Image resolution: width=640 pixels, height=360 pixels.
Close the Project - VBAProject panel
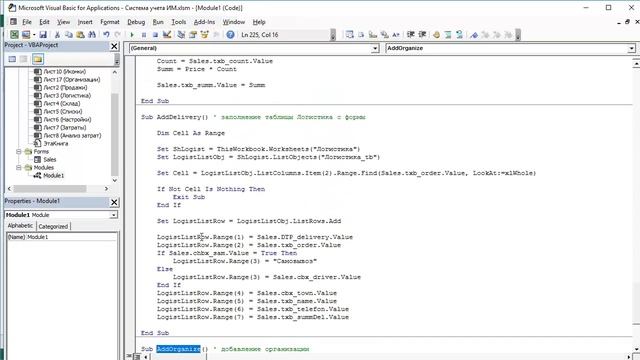pos(114,46)
